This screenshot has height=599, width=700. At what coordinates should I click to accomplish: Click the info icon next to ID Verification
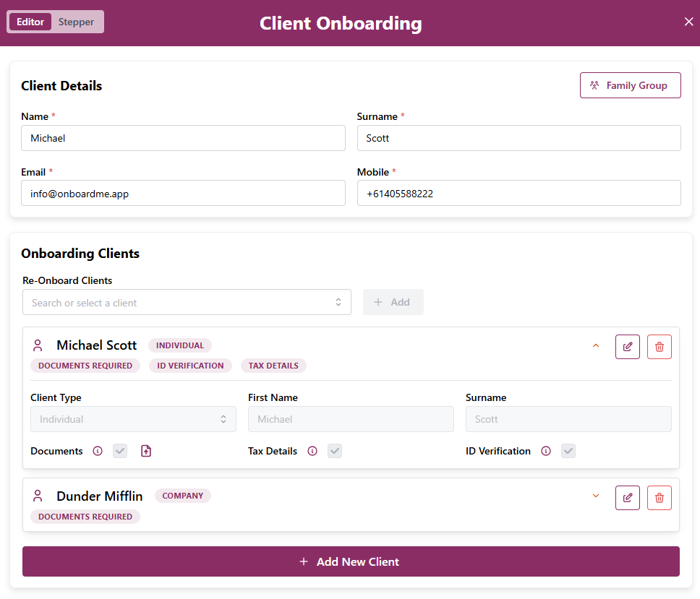(x=546, y=451)
